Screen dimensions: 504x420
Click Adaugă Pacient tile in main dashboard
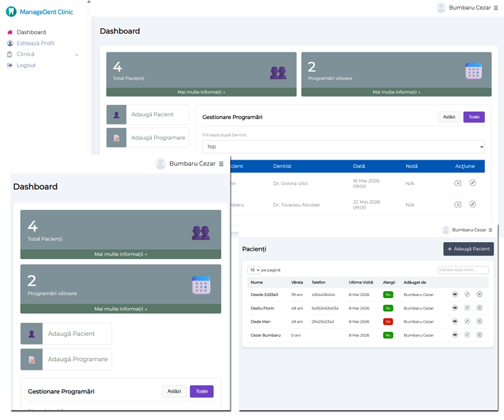148,114
